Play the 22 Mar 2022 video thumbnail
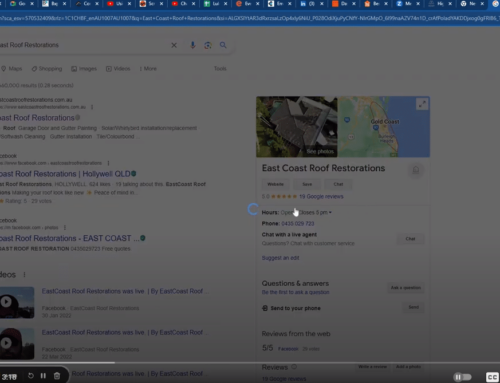 point(17,344)
